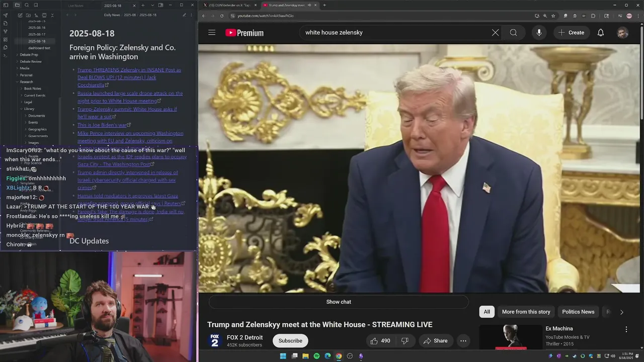This screenshot has width=644, height=362.
Task: Open the YouTube hamburger guide menu
Action: [212, 33]
